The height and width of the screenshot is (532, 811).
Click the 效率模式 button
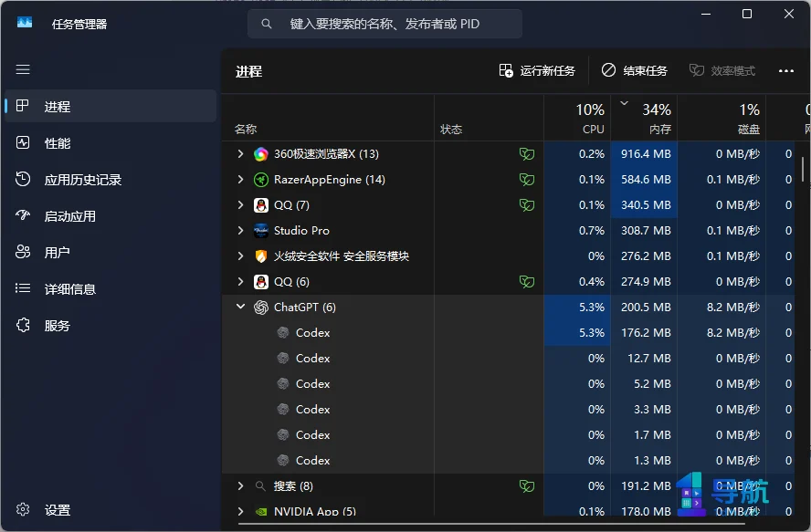tap(722, 71)
